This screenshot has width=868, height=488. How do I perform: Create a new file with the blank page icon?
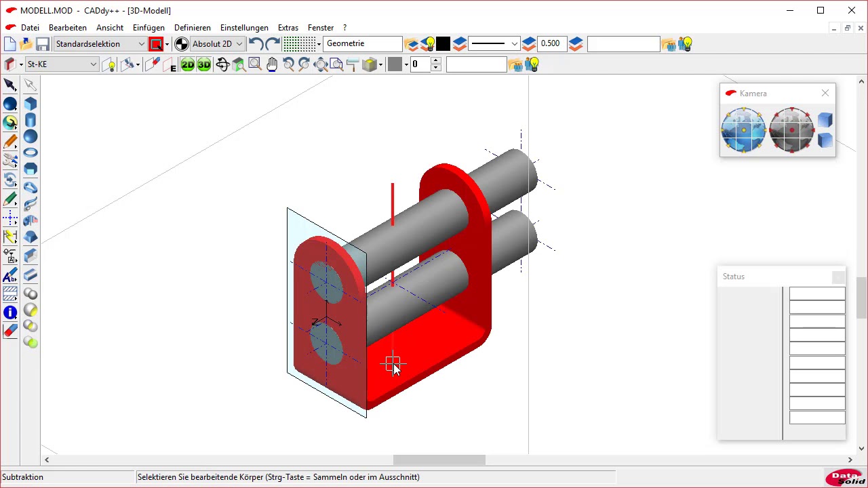(x=10, y=44)
